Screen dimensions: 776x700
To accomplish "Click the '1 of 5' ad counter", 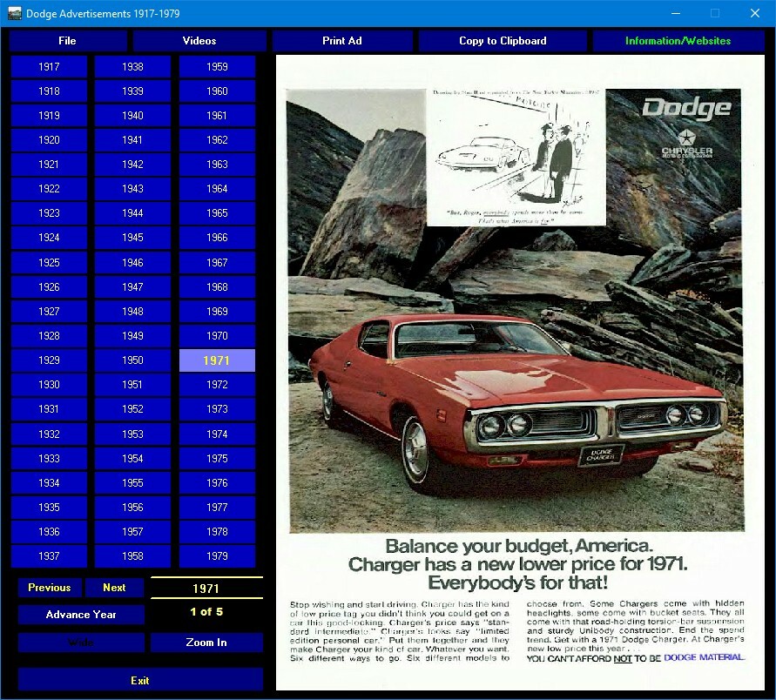I will [x=206, y=611].
